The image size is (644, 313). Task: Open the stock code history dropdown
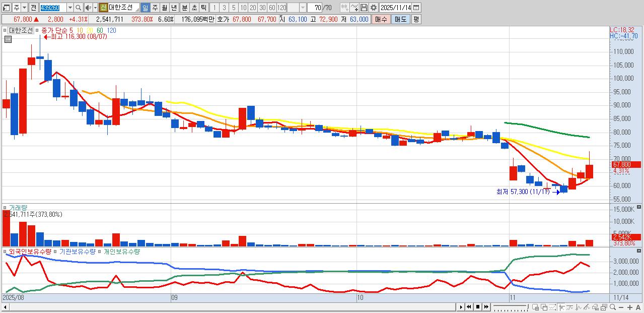coord(70,8)
